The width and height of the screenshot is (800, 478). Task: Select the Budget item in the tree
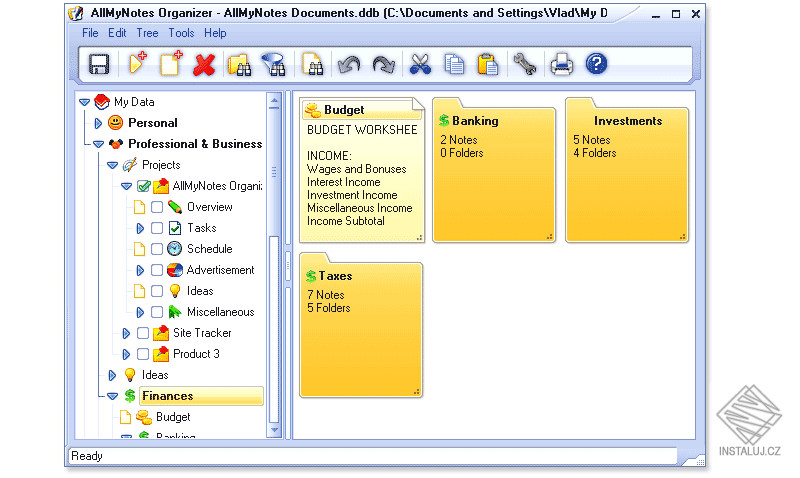point(173,417)
